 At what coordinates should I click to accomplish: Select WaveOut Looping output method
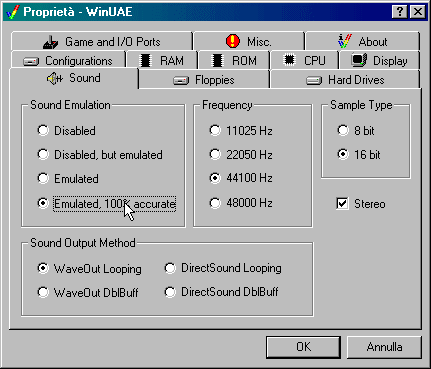89,269
